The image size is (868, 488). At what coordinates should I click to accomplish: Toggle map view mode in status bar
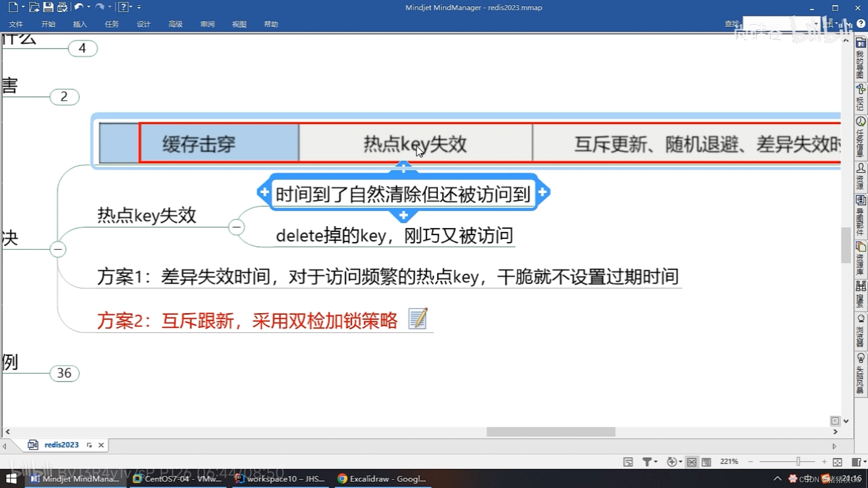[x=692, y=462]
